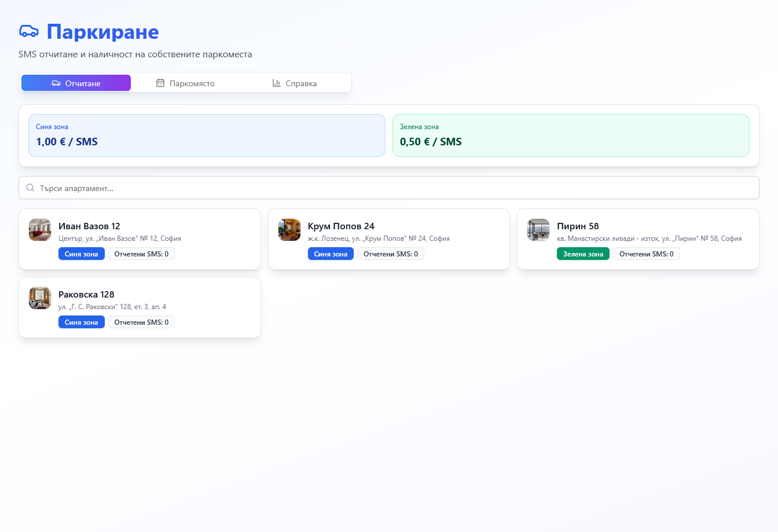Open the Крум Попов 24 thumbnail photo

point(289,230)
